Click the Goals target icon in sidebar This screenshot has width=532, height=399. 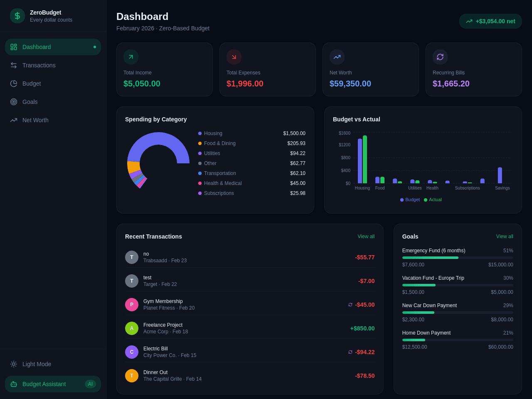point(14,102)
